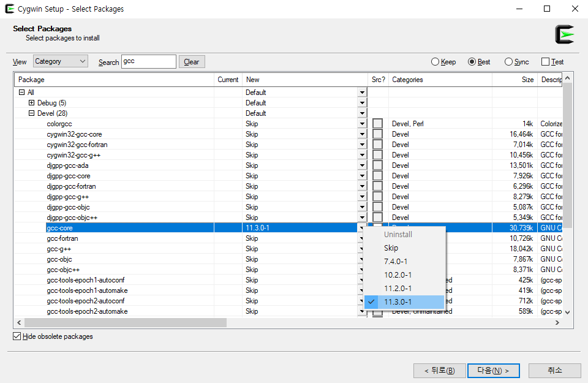Click the scroll up arrow
The height and width of the screenshot is (383, 588).
(567, 78)
